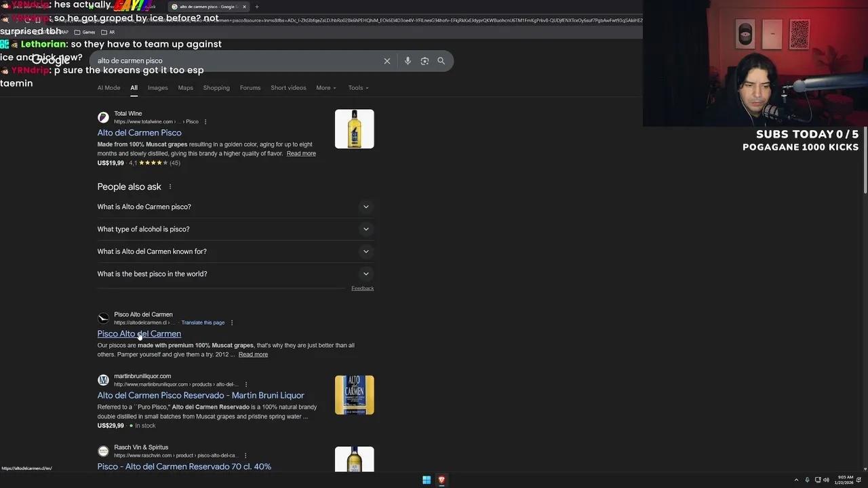Open the Rasch Vin & Spiritus product thumbnail
Screen dimensions: 868x488
pyautogui.click(x=354, y=459)
